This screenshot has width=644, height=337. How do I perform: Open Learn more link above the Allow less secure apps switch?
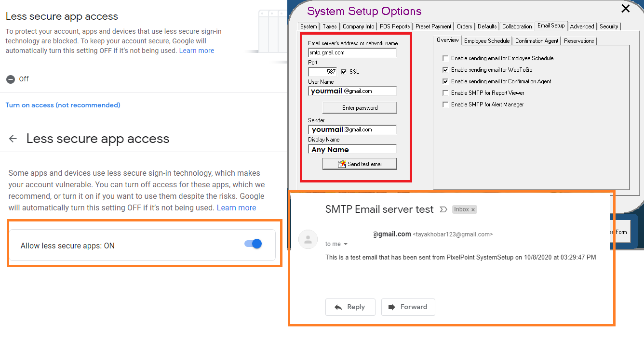236,208
